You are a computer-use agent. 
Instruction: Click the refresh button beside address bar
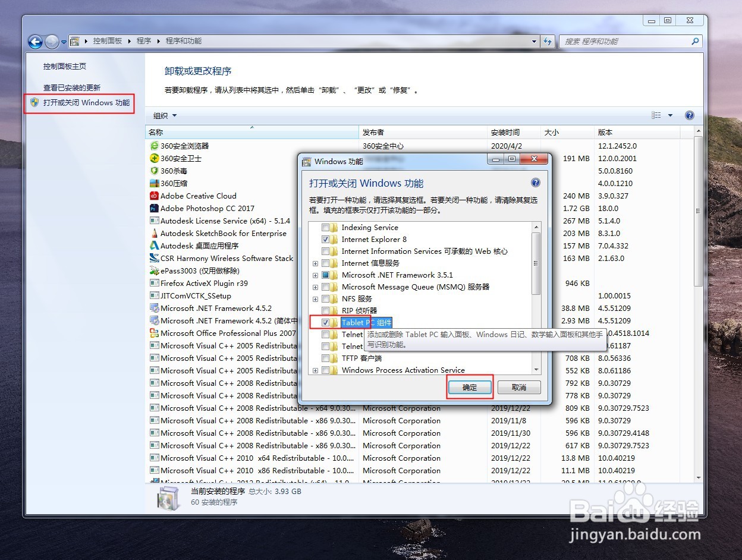coord(548,42)
